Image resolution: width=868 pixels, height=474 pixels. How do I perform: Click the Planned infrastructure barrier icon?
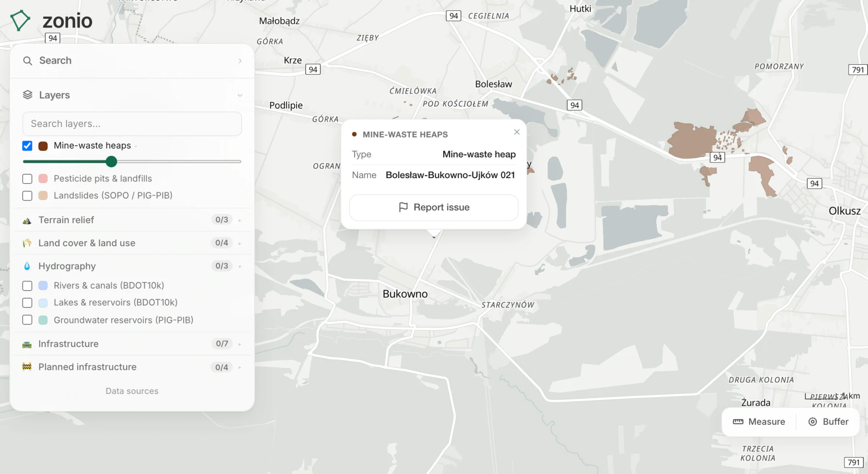coord(27,367)
